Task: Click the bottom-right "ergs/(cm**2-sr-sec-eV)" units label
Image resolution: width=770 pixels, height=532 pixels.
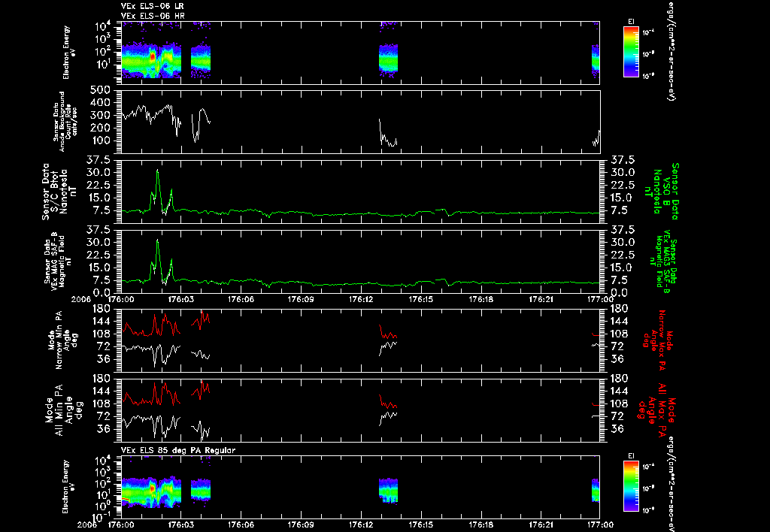Action: pyautogui.click(x=670, y=483)
